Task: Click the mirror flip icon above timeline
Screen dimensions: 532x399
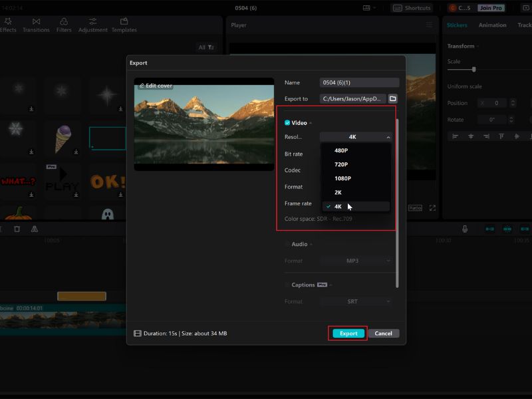Action: pos(35,229)
